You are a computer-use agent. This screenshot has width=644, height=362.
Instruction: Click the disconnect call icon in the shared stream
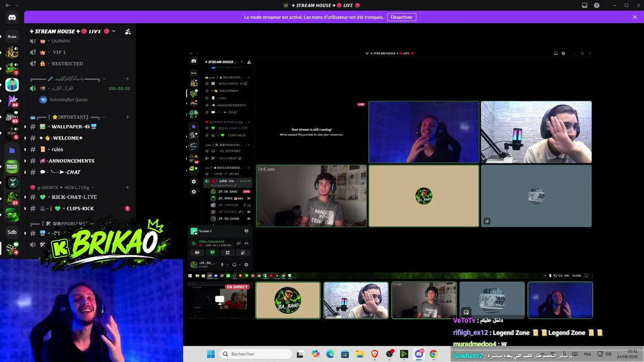246,243
